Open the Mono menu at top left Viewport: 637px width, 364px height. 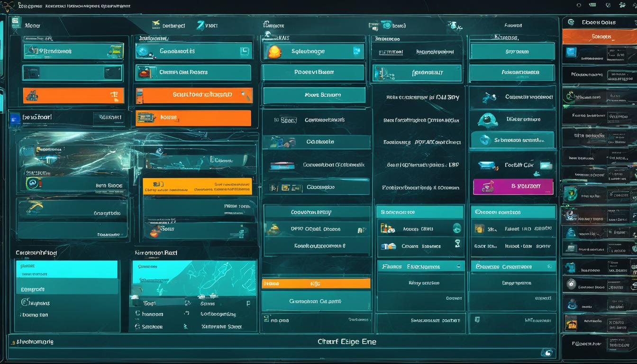click(x=32, y=25)
